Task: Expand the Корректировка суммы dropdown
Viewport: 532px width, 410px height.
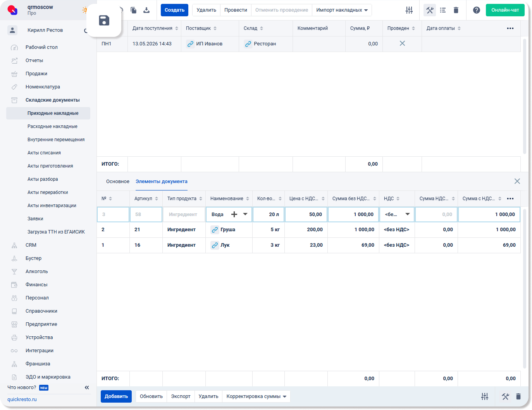Action: click(x=256, y=396)
